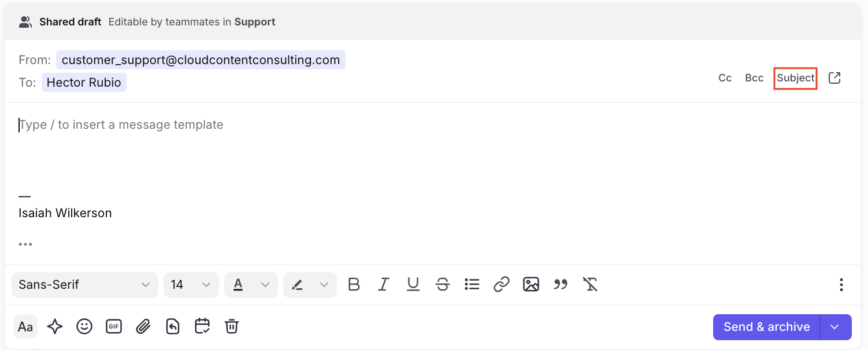868x350 pixels.
Task: Open the Sans-Serif font dropdown
Action: click(85, 285)
